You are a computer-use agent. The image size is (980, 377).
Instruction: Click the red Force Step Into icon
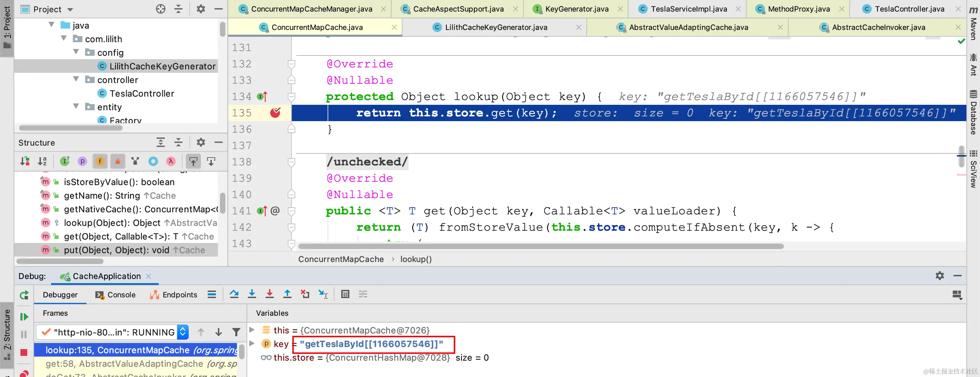point(269,294)
